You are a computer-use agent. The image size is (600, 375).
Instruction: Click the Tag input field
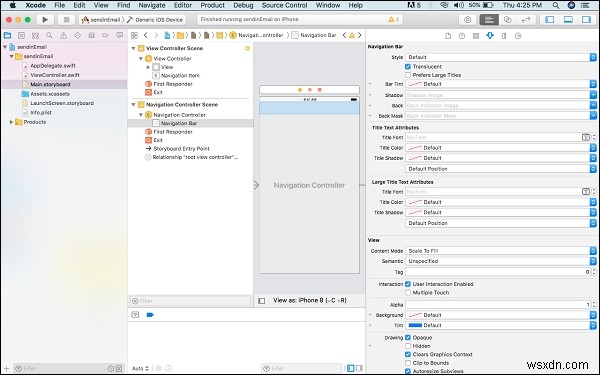(x=498, y=272)
